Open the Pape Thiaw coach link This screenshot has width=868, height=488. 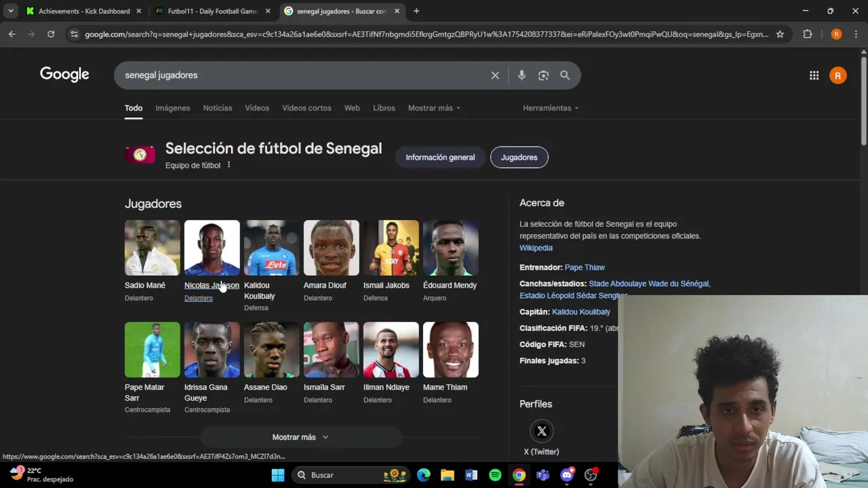[585, 267]
